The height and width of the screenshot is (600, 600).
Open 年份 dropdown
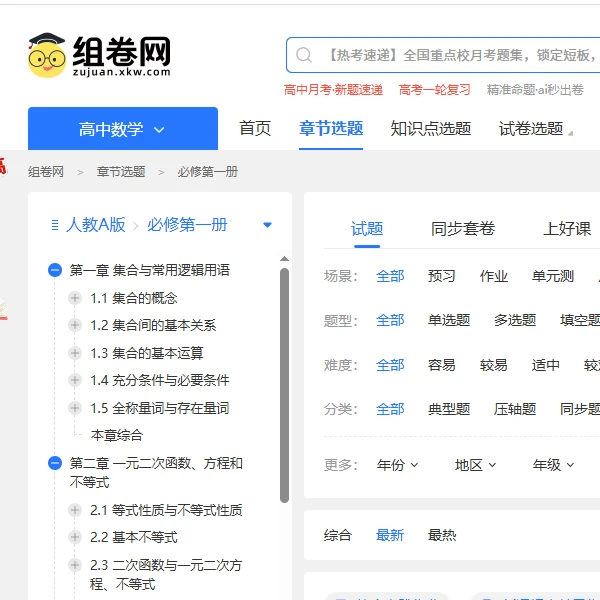click(x=397, y=465)
